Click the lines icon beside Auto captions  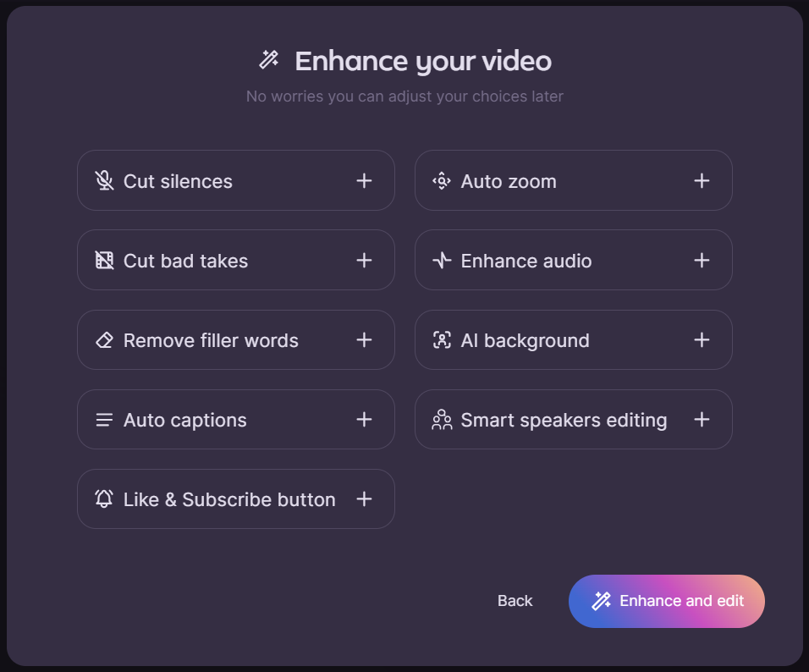point(104,420)
